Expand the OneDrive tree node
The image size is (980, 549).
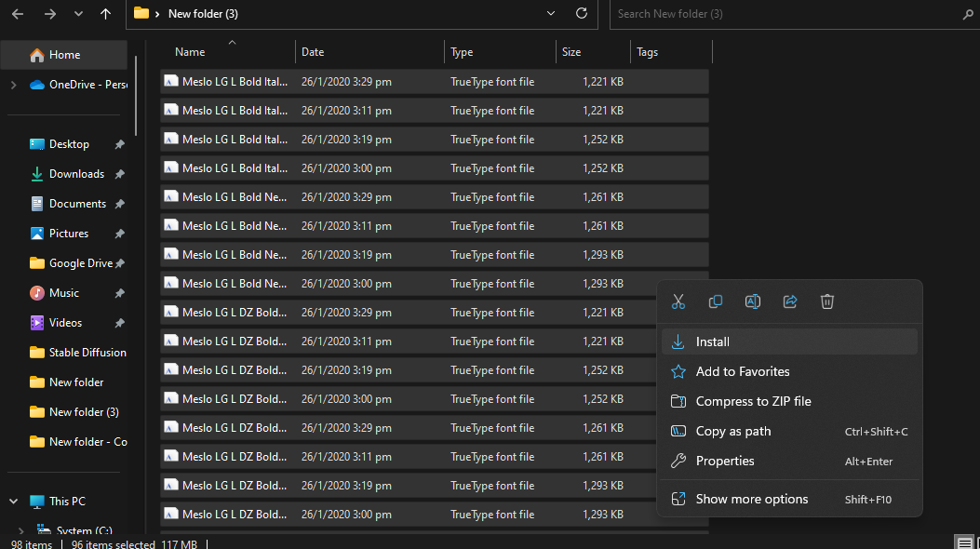click(x=13, y=85)
